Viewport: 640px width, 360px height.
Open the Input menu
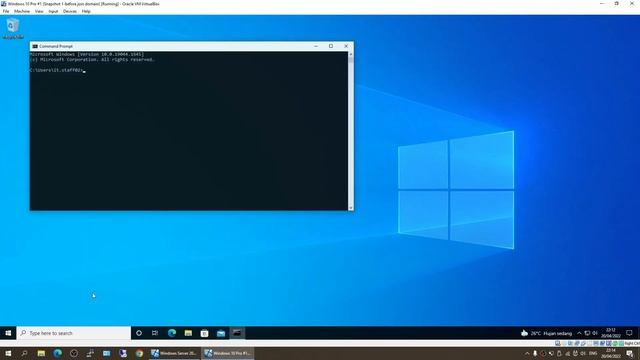pyautogui.click(x=53, y=11)
